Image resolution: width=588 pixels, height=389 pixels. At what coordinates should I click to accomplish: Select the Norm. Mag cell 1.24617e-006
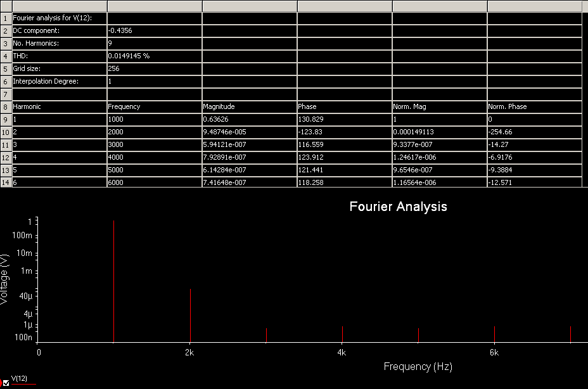(440, 157)
